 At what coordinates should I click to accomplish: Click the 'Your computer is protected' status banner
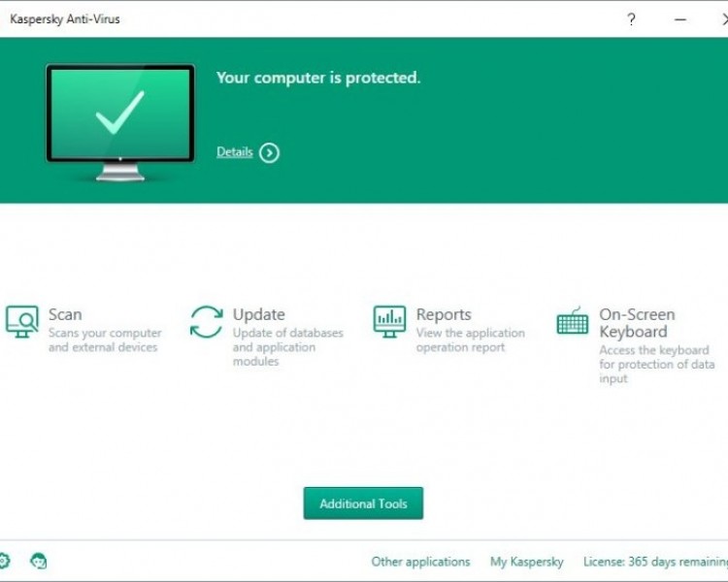pos(364,120)
